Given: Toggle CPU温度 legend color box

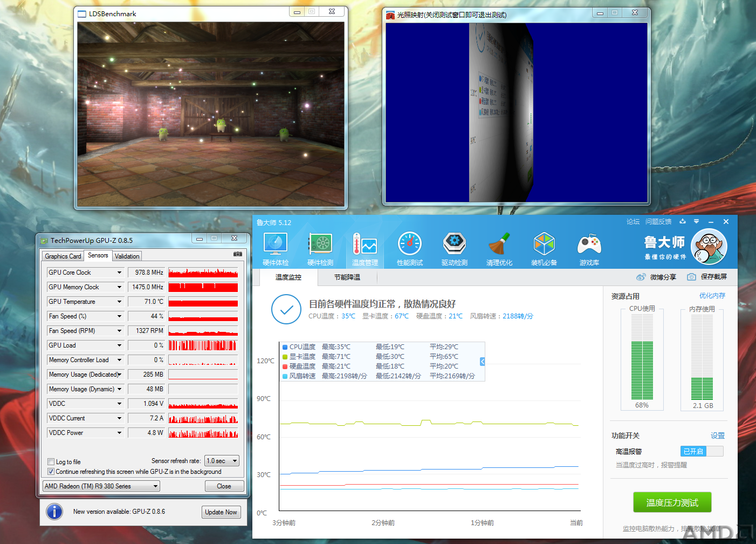Looking at the screenshot, I should 285,347.
